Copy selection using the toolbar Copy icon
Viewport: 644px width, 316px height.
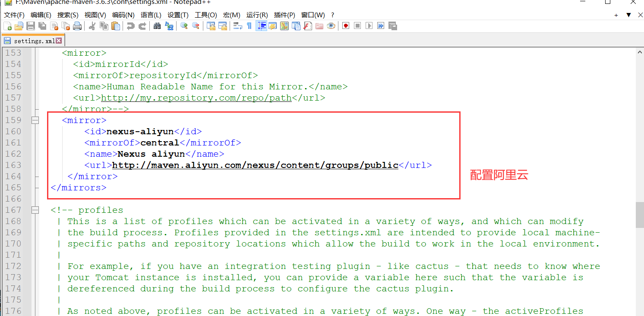[104, 26]
